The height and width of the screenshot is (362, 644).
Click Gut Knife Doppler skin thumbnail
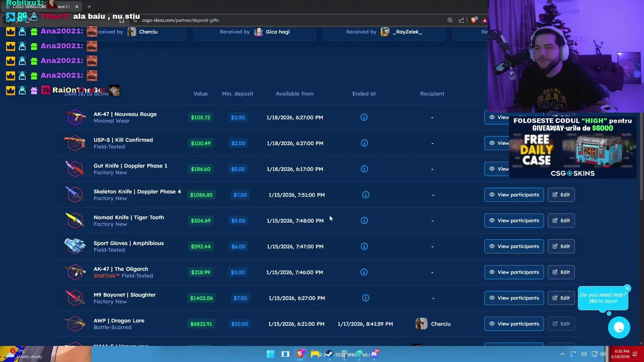75,169
